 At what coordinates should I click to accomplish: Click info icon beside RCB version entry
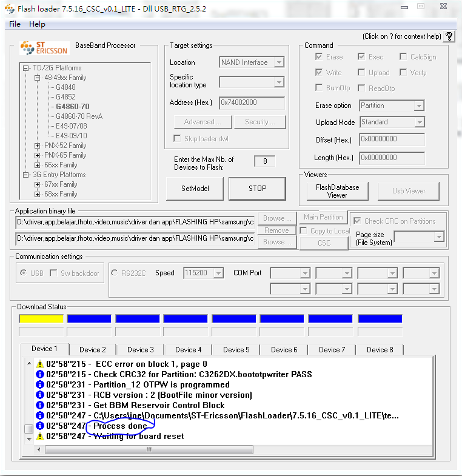[x=40, y=395]
